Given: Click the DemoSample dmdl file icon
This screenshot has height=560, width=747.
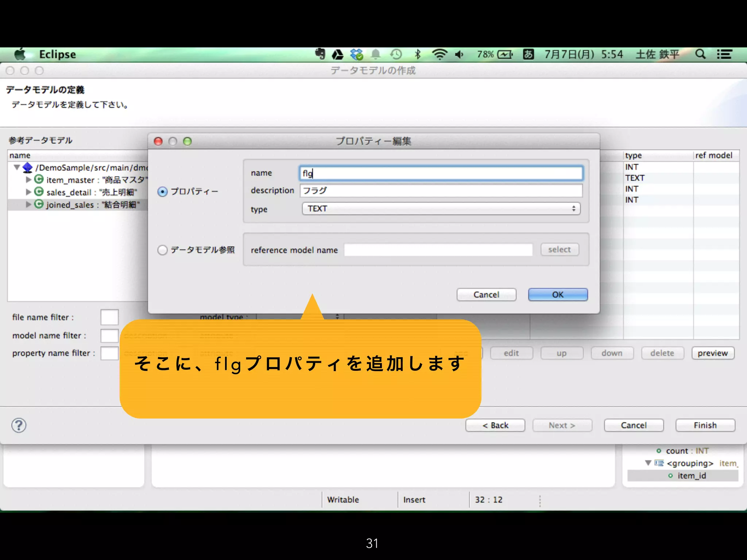Looking at the screenshot, I should [28, 167].
